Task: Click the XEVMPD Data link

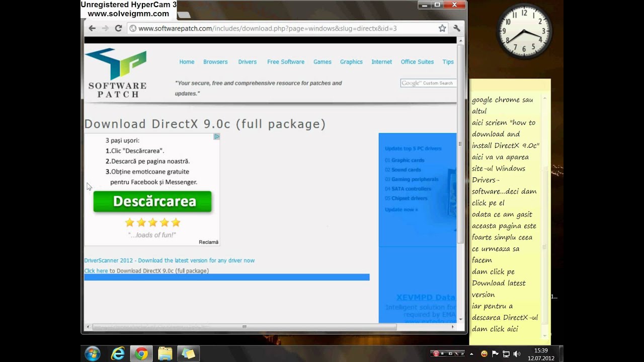Action: click(x=426, y=297)
